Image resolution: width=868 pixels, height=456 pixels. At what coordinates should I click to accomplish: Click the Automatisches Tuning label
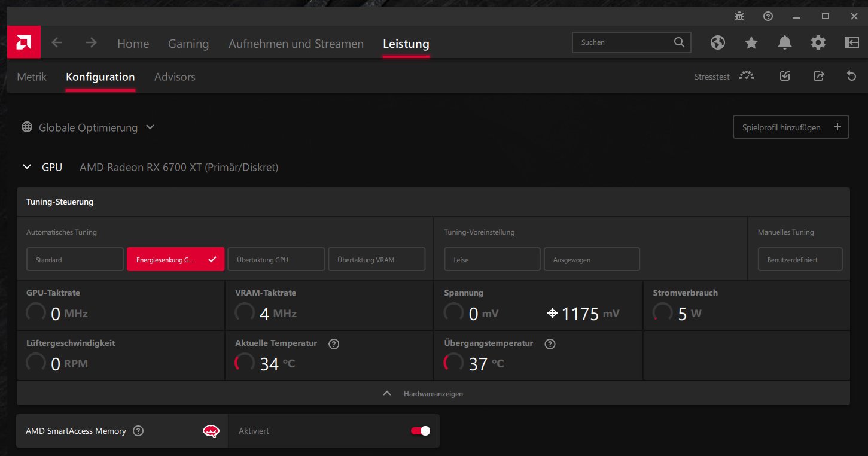tap(62, 232)
